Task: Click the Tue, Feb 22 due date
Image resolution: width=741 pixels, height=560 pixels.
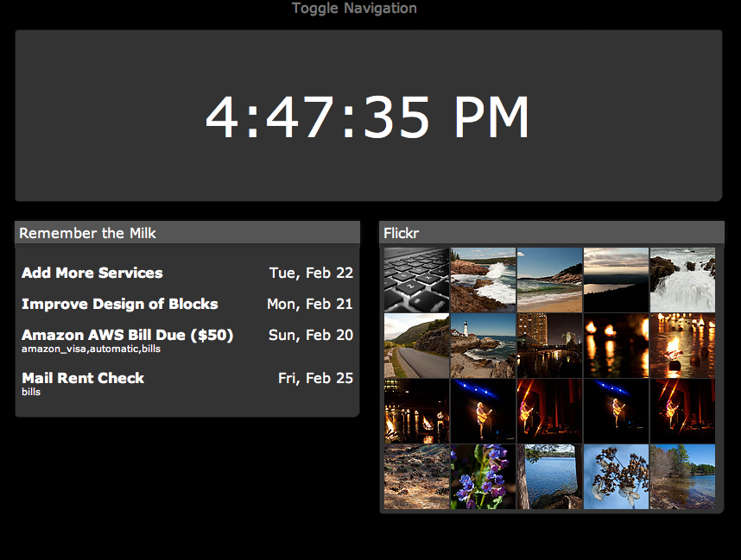Action: tap(311, 273)
